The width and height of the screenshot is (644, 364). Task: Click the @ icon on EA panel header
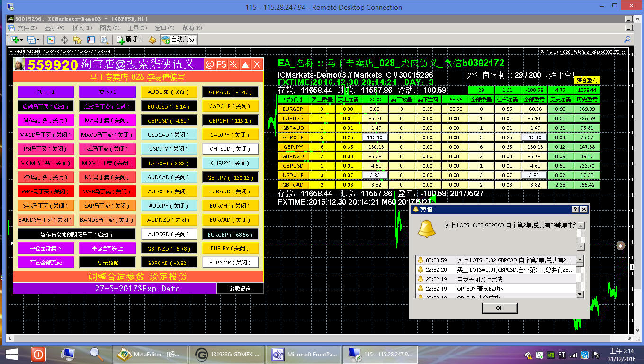(x=209, y=64)
